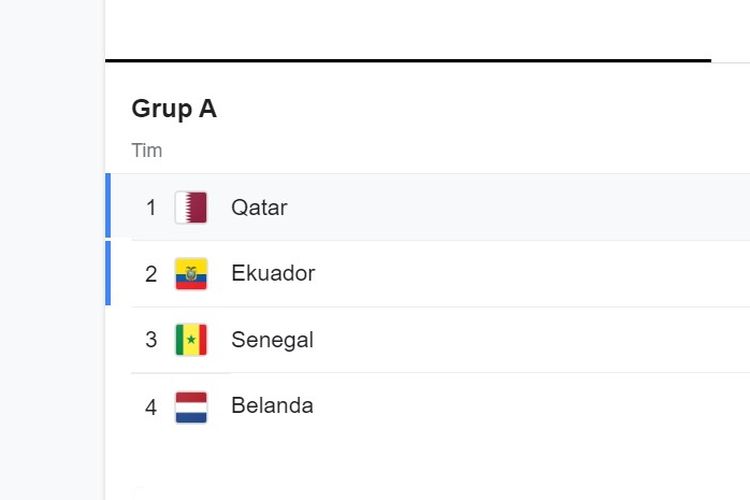This screenshot has height=500, width=750.
Task: Click the Qatar flag icon
Action: 191,207
